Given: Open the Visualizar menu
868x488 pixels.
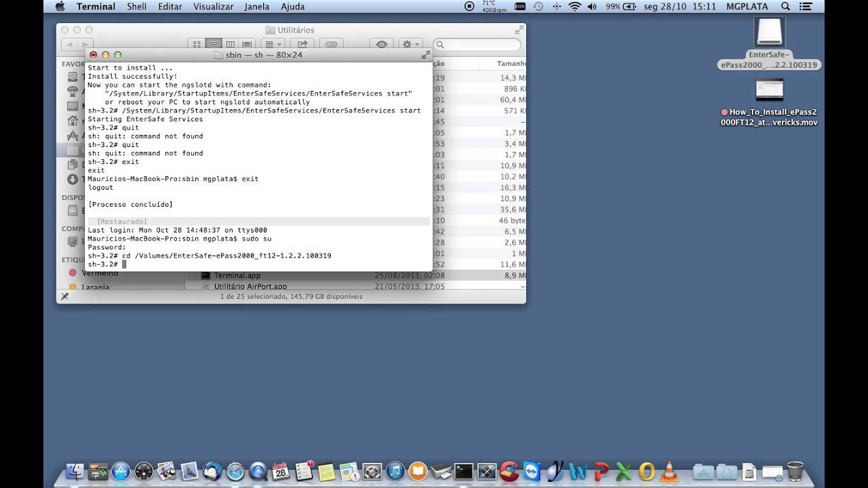Looking at the screenshot, I should coord(214,7).
